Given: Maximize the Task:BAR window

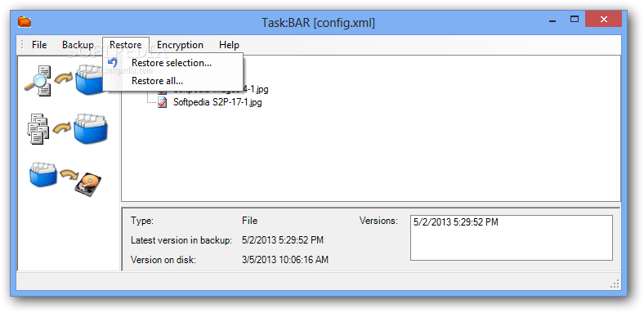Looking at the screenshot, I should tap(575, 20).
